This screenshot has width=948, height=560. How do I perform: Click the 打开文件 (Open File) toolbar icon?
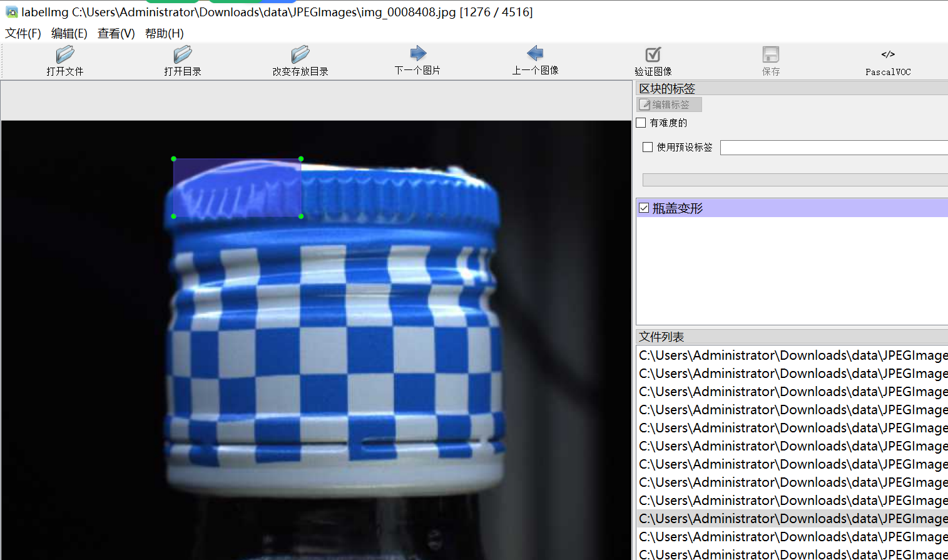(x=65, y=54)
